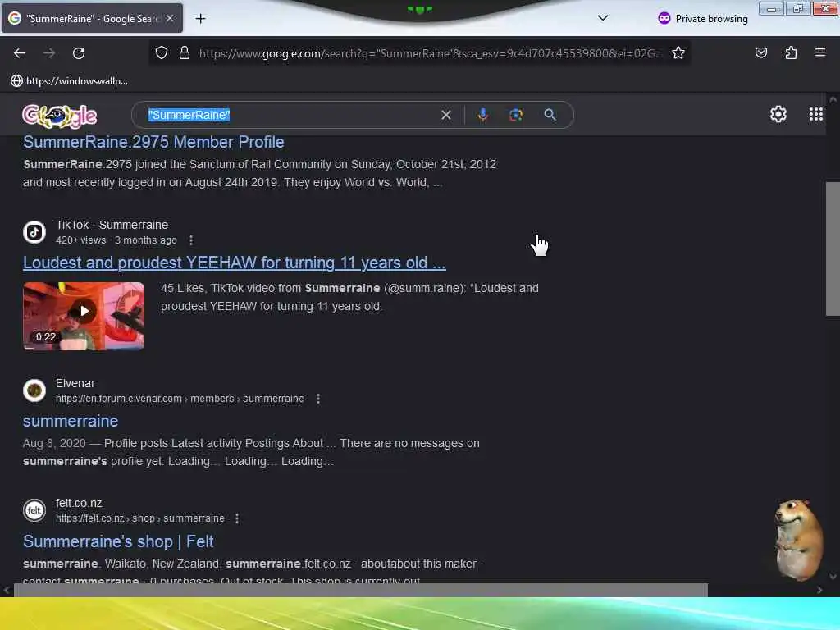This screenshot has height=630, width=840.
Task: Clear the search box with X
Action: pos(445,115)
